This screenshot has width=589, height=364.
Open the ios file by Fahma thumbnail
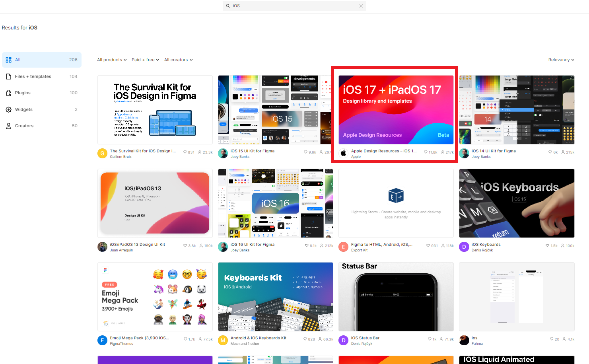pos(517,297)
